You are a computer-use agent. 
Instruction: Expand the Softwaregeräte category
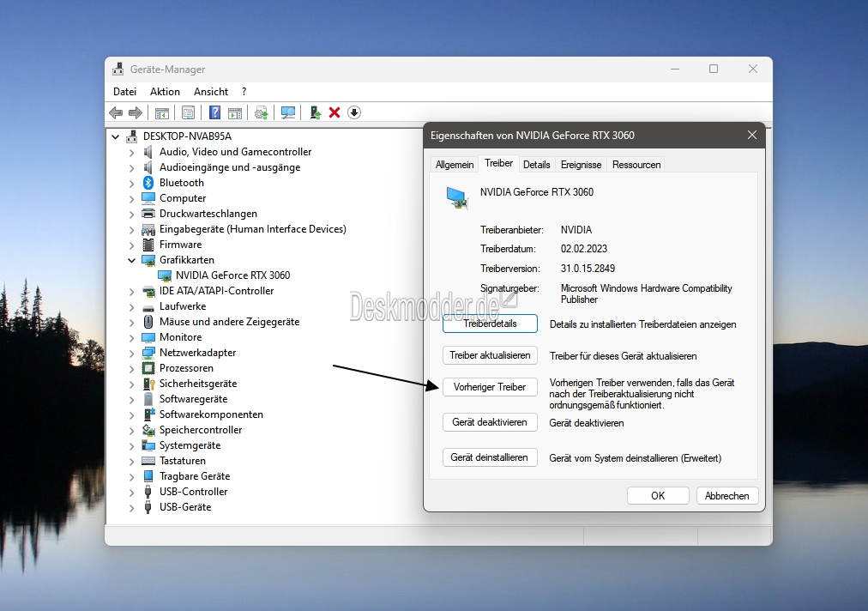tap(131, 399)
